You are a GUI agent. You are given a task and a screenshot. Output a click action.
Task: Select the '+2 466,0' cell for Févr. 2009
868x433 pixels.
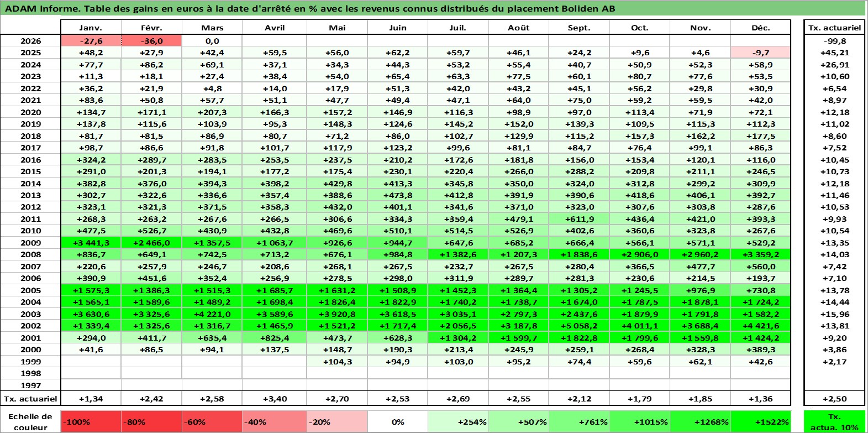point(151,243)
